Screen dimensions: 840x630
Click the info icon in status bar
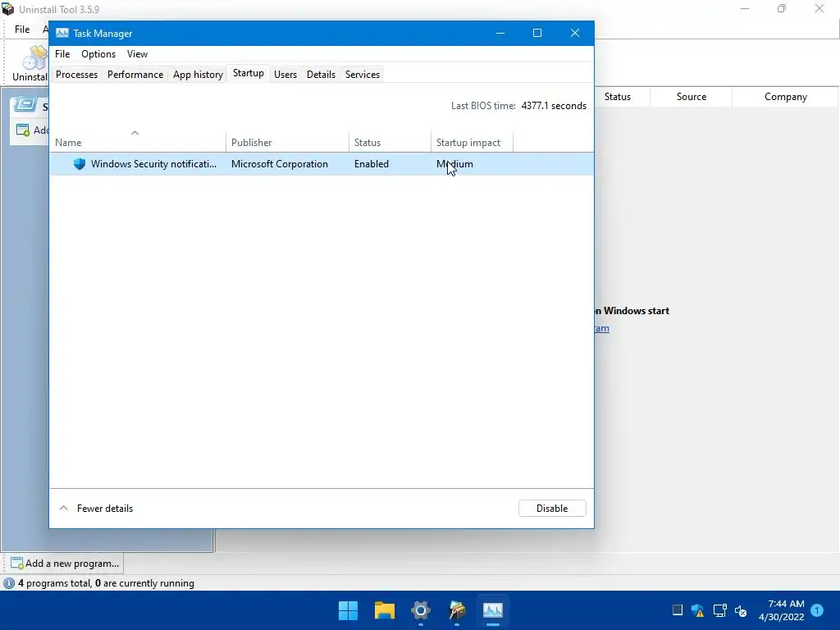pos(9,583)
